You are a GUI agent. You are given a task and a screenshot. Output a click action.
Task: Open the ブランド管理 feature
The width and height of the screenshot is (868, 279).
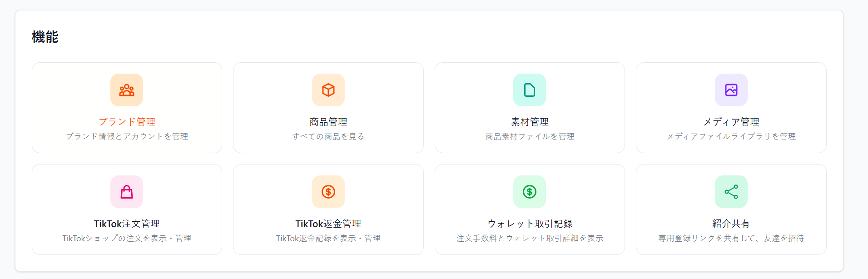pyautogui.click(x=126, y=122)
